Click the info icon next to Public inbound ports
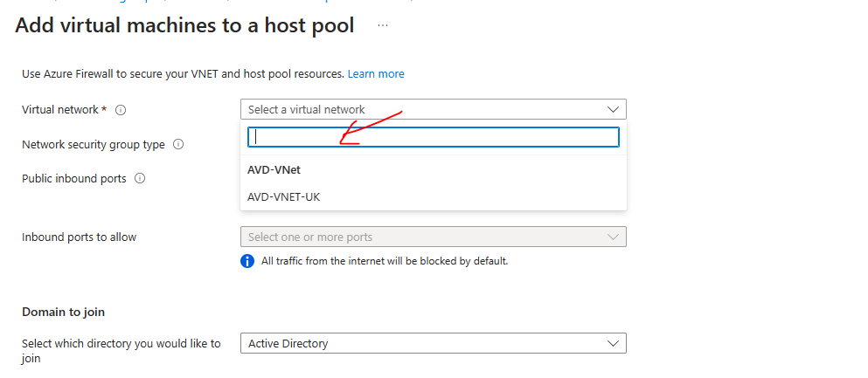The width and height of the screenshot is (868, 378). click(x=140, y=178)
